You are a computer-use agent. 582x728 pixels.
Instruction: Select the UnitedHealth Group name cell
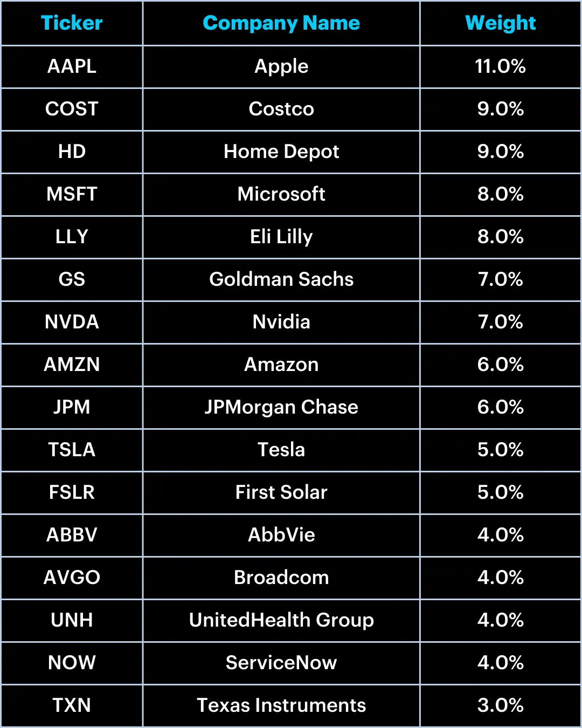tap(281, 620)
